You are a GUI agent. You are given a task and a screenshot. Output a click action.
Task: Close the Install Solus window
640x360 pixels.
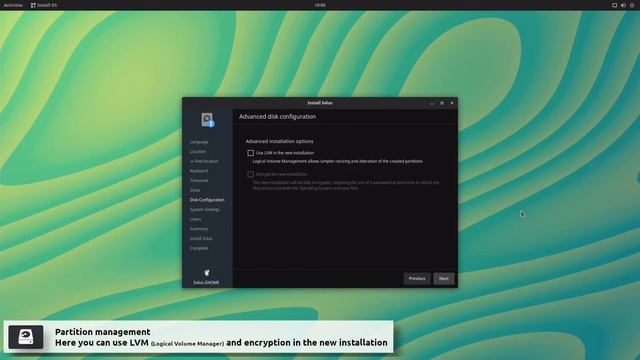coord(452,103)
